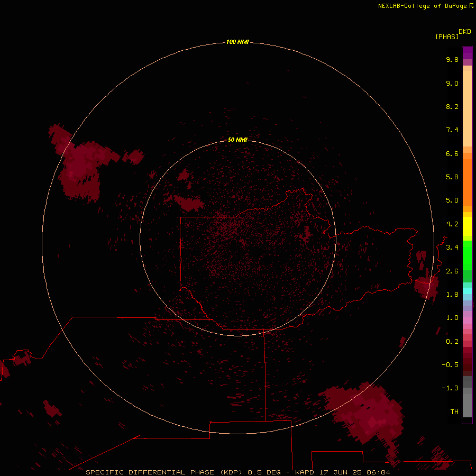Pick the bright green color bar segment
The image size is (476, 476).
coord(467,255)
